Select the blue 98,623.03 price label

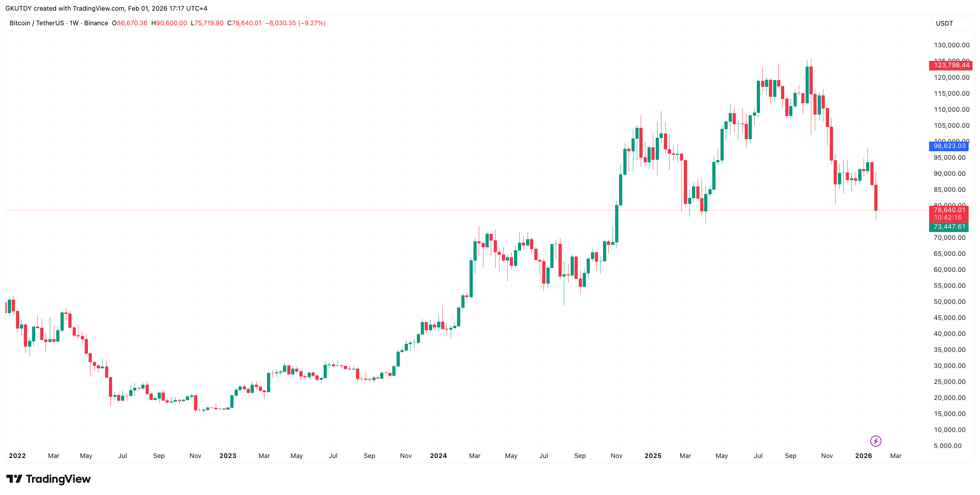point(949,146)
